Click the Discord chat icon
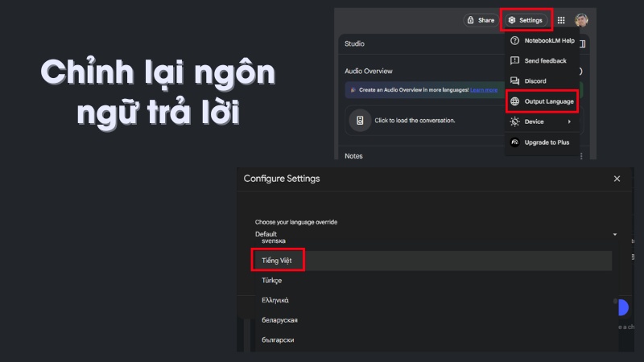The height and width of the screenshot is (362, 644). pos(515,80)
